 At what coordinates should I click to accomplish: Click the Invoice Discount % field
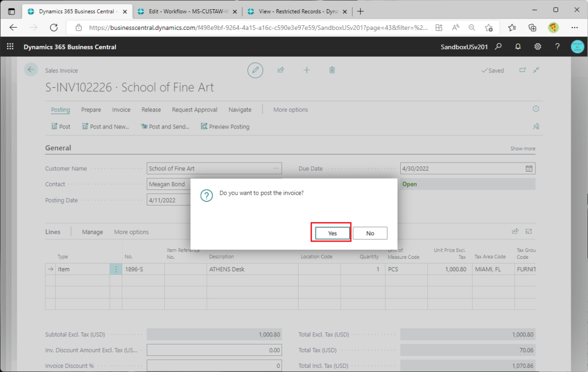[214, 366]
